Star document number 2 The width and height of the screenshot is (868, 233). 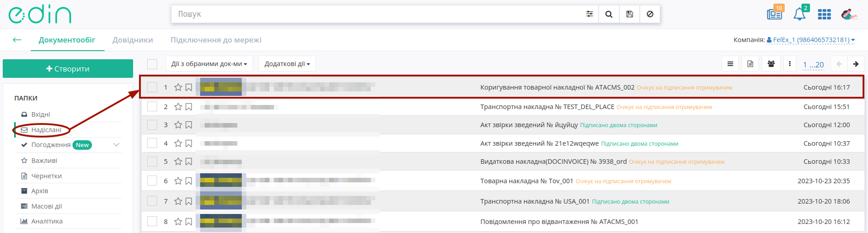pyautogui.click(x=178, y=107)
